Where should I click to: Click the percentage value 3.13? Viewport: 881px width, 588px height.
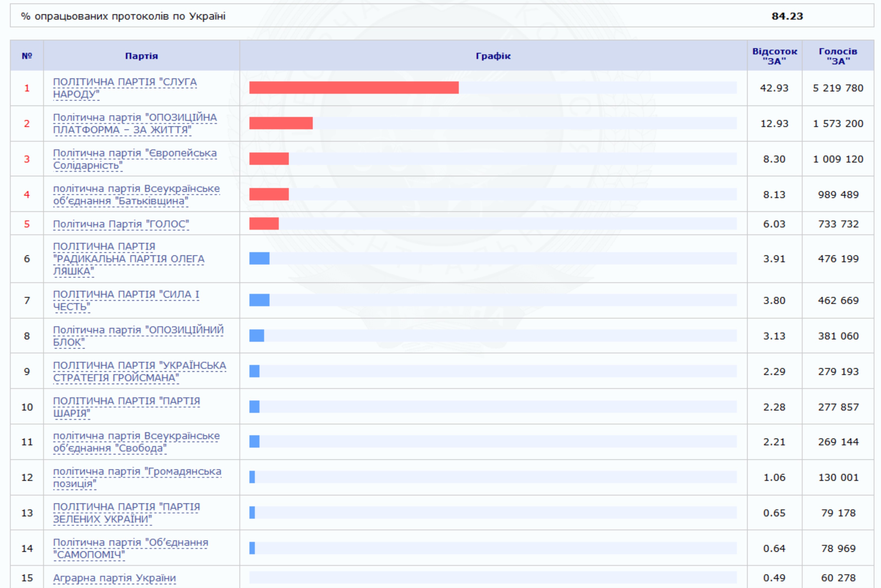[x=774, y=336]
